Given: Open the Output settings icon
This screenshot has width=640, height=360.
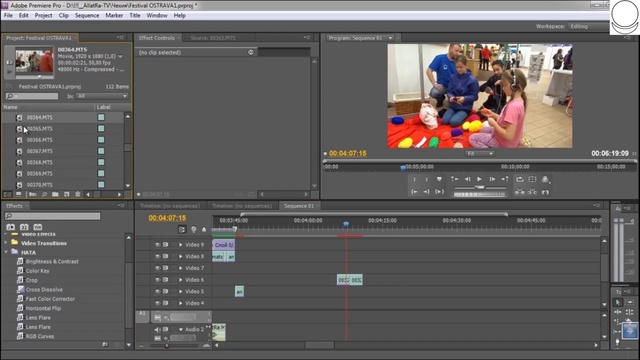Looking at the screenshot, I should pyautogui.click(x=545, y=179).
